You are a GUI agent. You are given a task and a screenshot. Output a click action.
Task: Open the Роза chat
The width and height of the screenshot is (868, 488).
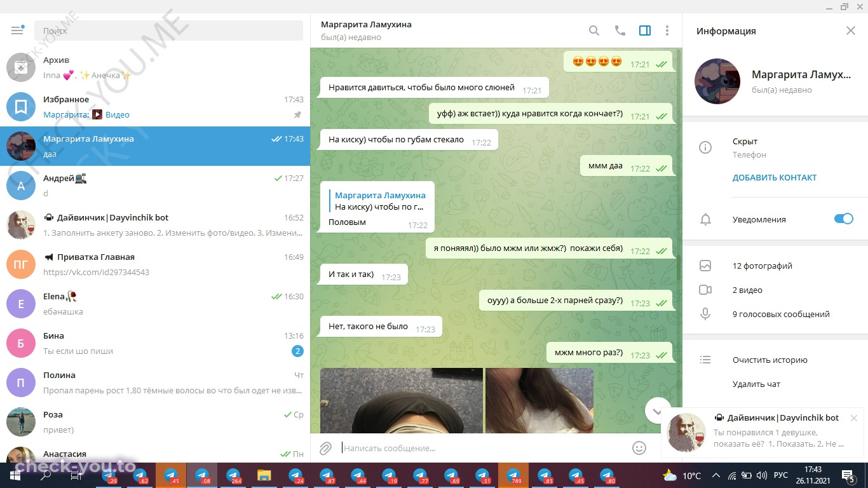coord(155,422)
